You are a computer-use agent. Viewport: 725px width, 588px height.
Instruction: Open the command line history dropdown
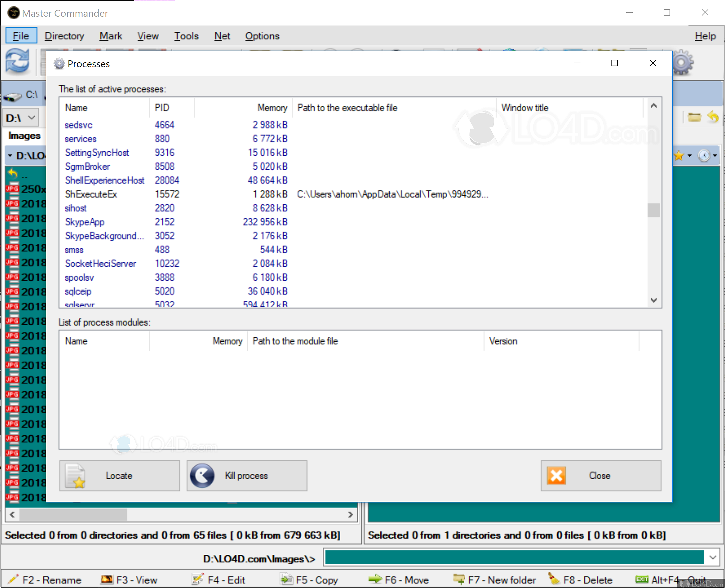click(x=713, y=557)
